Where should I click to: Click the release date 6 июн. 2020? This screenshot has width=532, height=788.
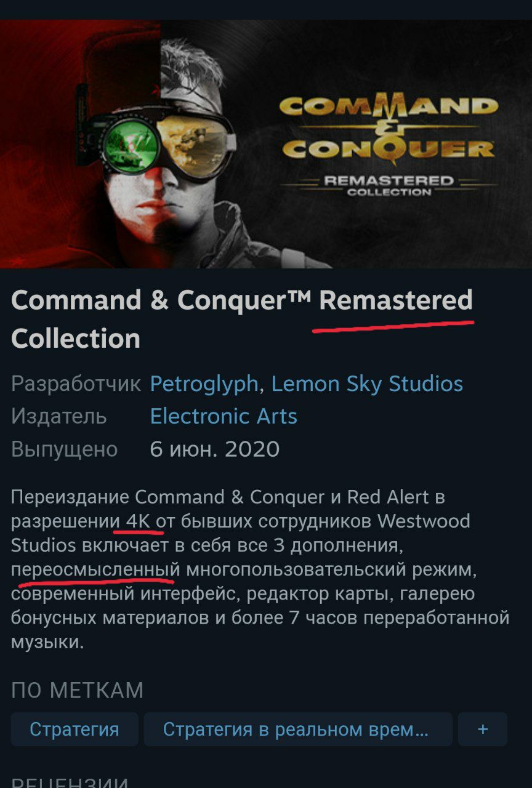(x=215, y=449)
